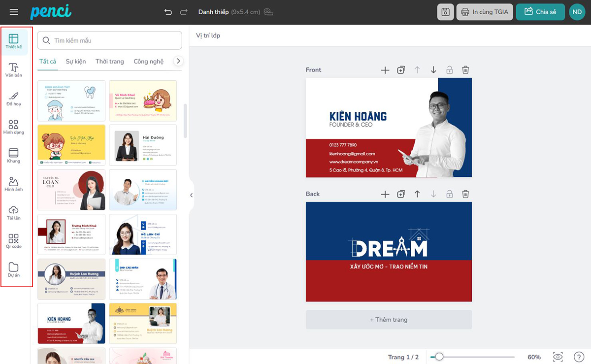Click the zoom slider handle

439,357
